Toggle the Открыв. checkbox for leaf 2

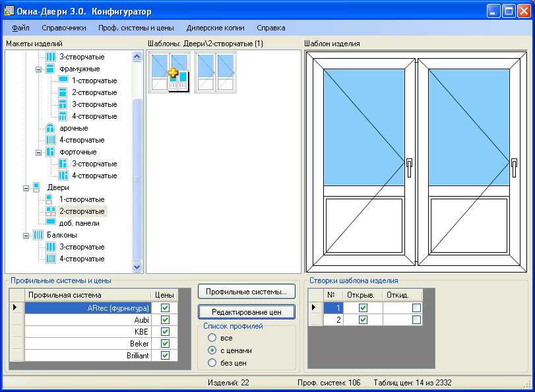click(x=363, y=319)
